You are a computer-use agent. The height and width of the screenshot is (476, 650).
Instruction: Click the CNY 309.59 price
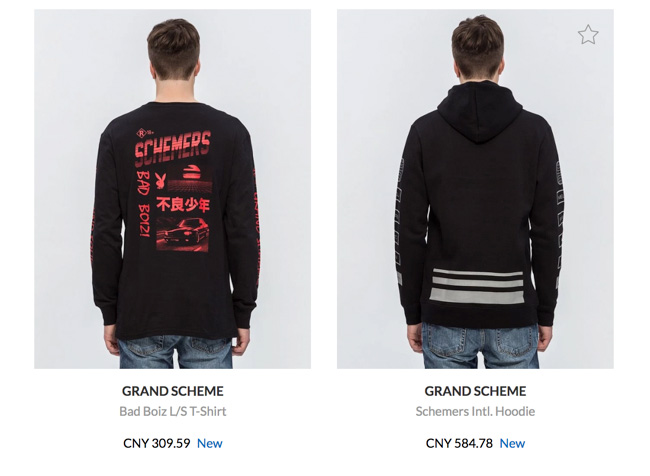pyautogui.click(x=157, y=443)
